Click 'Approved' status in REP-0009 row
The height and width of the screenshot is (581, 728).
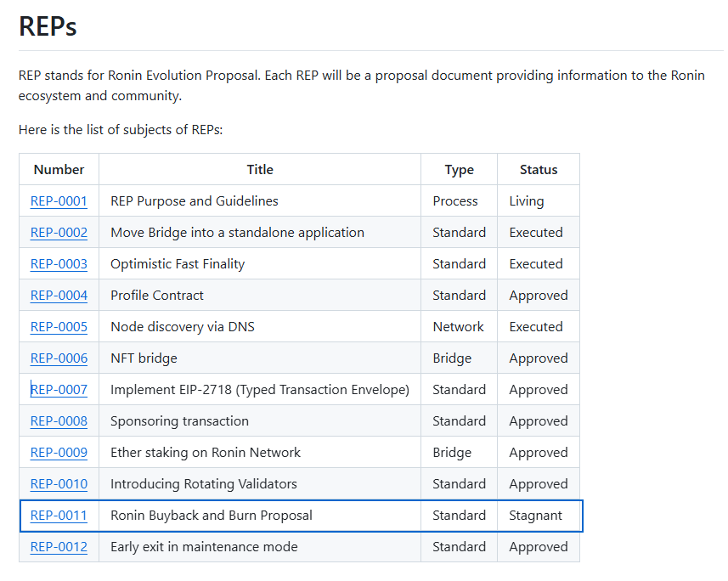coord(538,453)
